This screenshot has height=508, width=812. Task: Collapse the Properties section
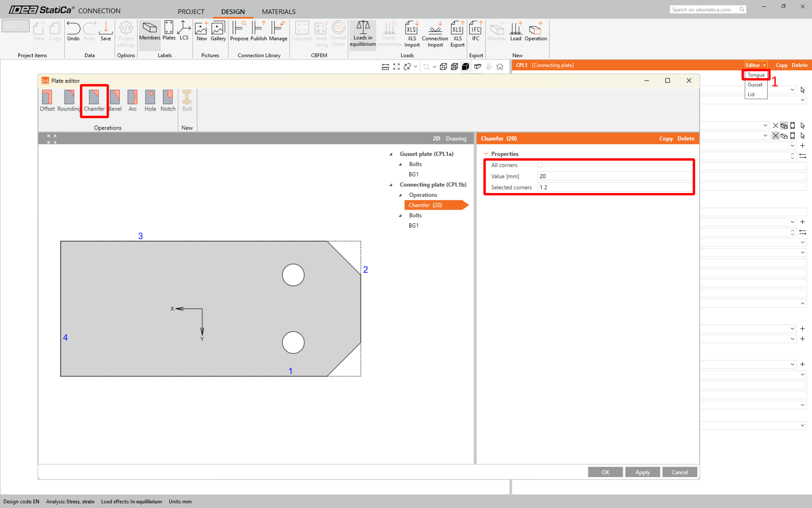486,154
